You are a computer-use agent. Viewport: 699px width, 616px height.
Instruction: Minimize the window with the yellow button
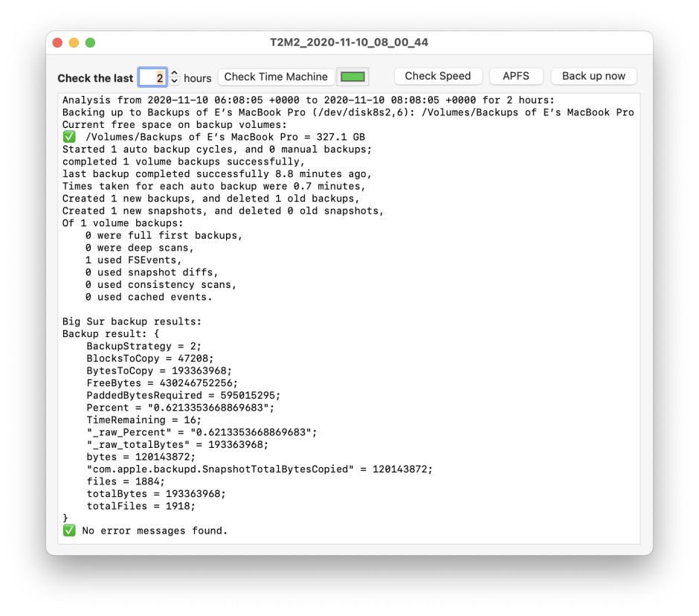[74, 43]
